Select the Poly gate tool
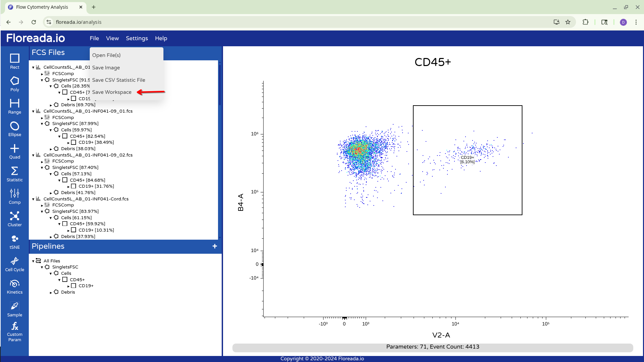 click(x=14, y=84)
